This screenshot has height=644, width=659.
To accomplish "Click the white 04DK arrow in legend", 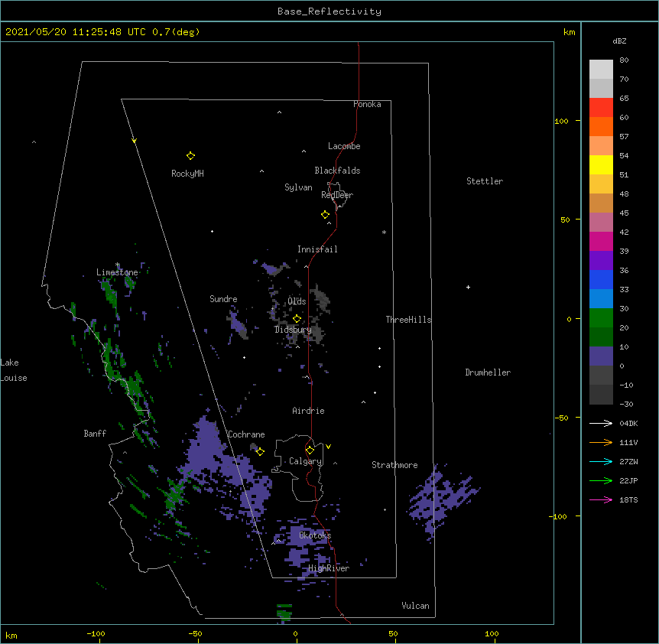I will tap(601, 423).
